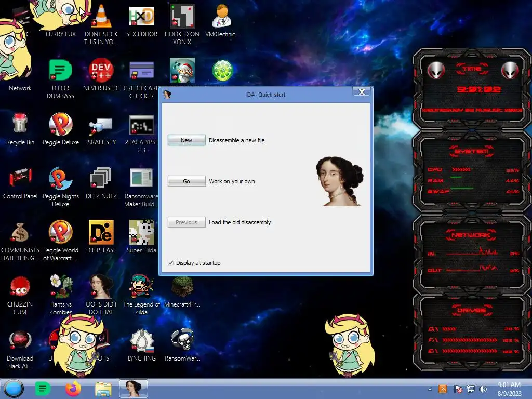Viewport: 532px width, 399px height.
Task: Click the network tray icon
Action: pyautogui.click(x=471, y=389)
